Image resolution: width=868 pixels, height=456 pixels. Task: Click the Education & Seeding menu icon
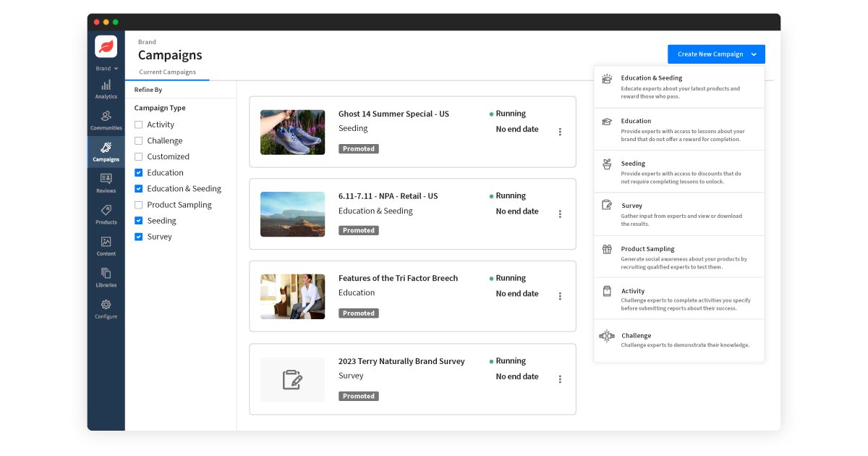pyautogui.click(x=607, y=78)
